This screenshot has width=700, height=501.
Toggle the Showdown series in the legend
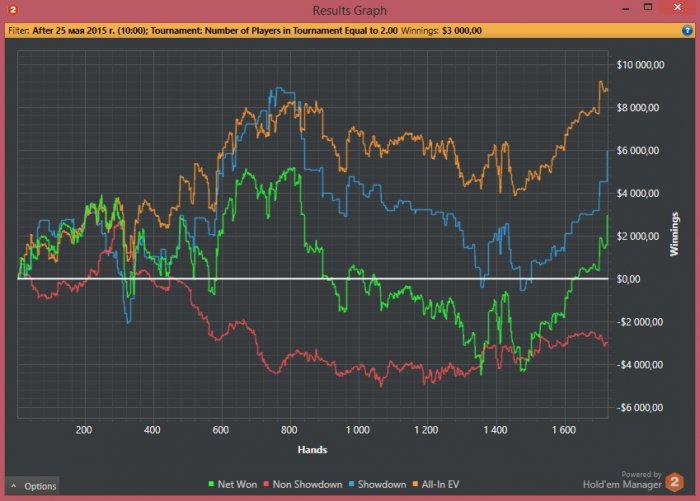[375, 484]
